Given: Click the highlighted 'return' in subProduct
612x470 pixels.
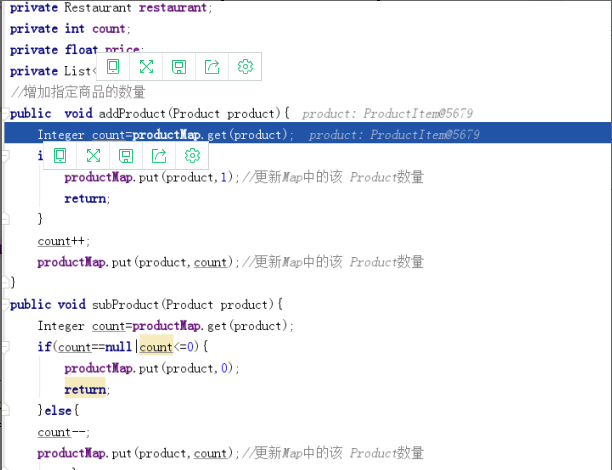Looking at the screenshot, I should click(x=85, y=389).
